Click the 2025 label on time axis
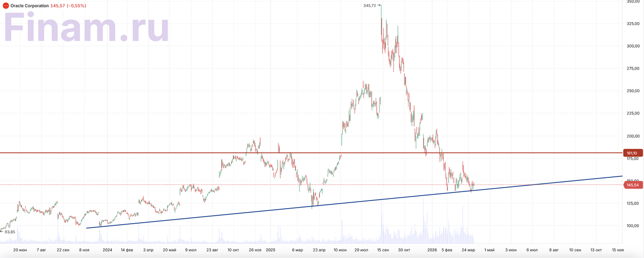The image size is (644, 258). tap(271, 249)
